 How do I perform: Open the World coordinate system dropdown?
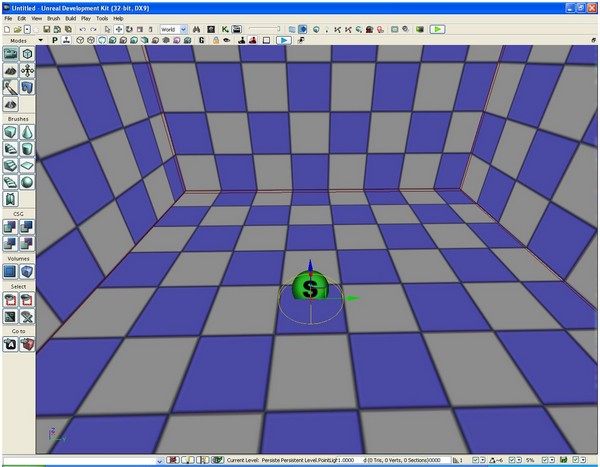click(173, 29)
